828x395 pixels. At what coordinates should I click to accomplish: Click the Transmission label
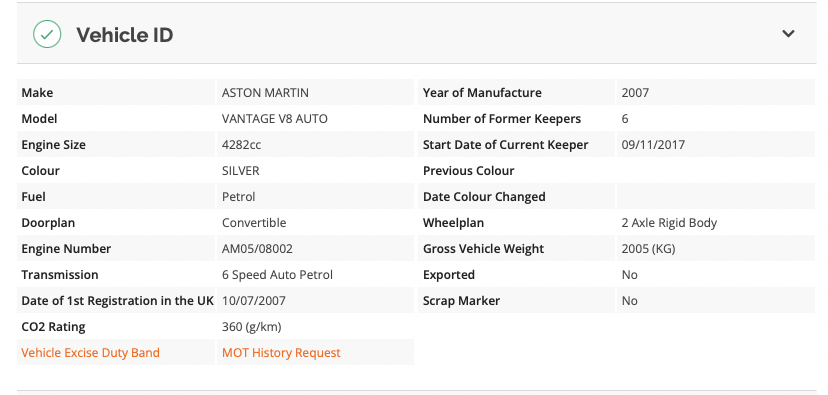[x=60, y=275]
